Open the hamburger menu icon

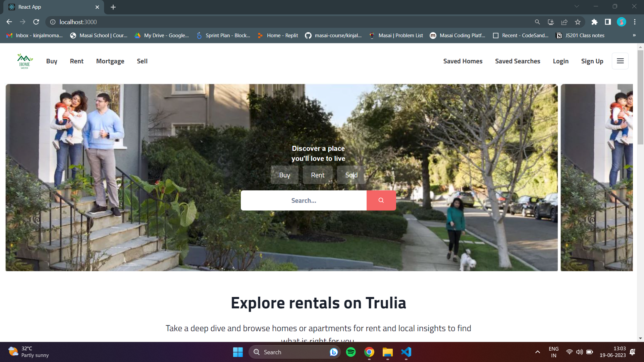[x=620, y=61]
